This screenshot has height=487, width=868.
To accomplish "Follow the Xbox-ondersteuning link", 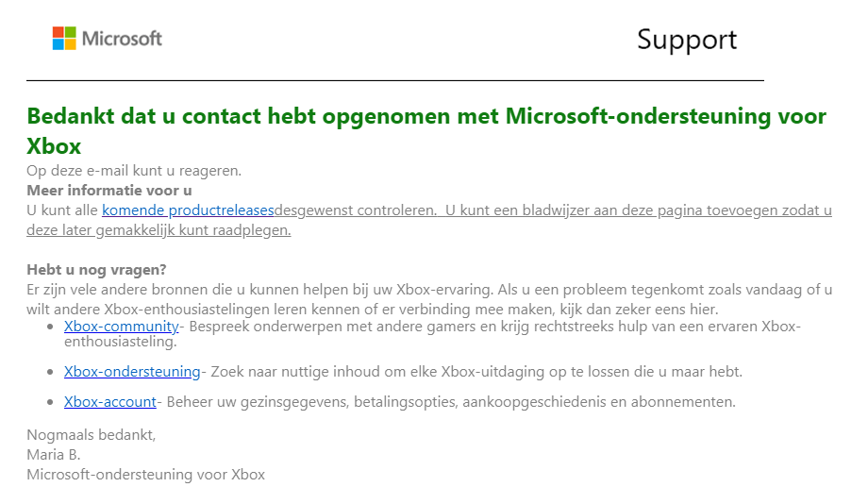I will 132,372.
